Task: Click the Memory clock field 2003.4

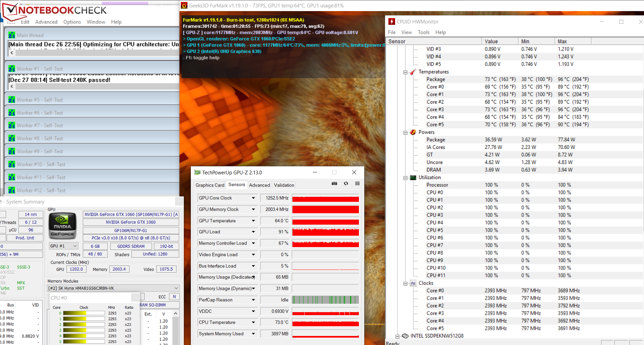Action: 119,269
